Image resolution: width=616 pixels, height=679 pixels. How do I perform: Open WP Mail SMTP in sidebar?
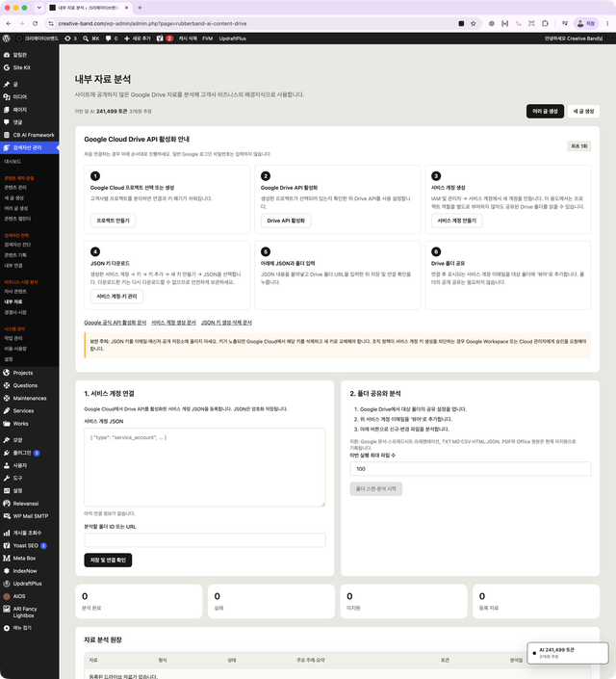pos(30,516)
